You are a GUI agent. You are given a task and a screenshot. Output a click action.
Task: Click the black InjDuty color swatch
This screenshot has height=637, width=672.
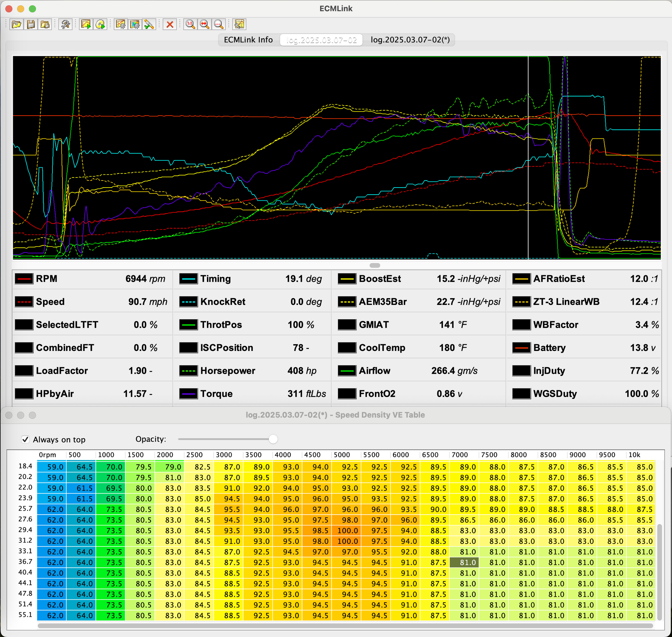coord(521,370)
